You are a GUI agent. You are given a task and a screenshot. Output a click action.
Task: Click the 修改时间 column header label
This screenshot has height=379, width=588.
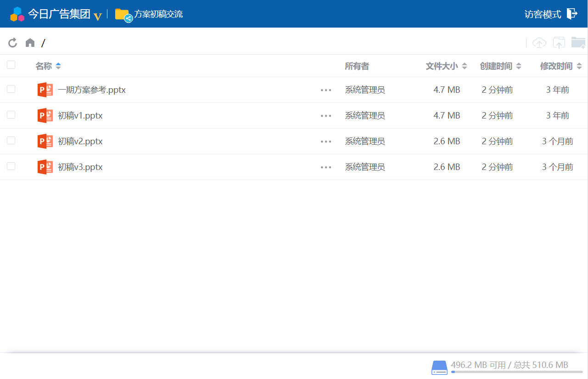coord(556,66)
